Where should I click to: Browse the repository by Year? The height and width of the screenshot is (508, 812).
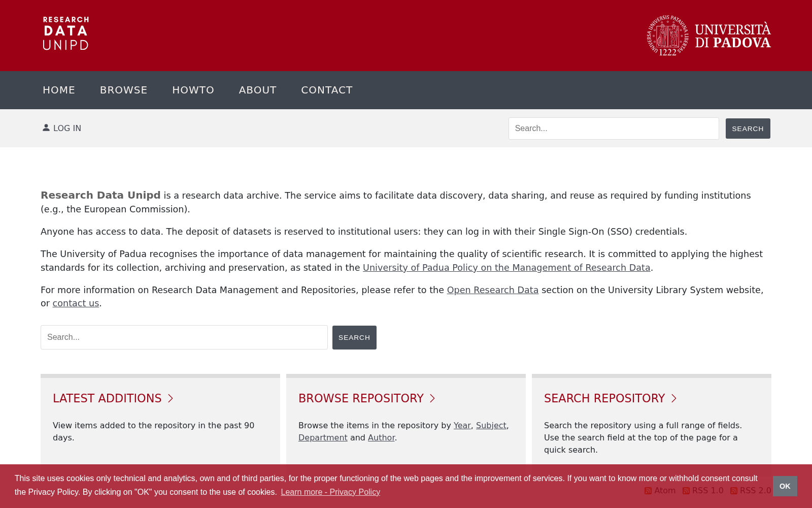462,426
